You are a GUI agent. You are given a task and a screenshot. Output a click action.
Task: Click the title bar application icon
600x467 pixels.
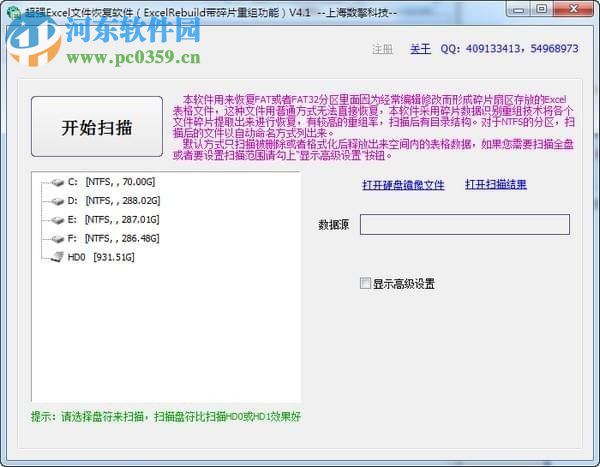(14, 13)
